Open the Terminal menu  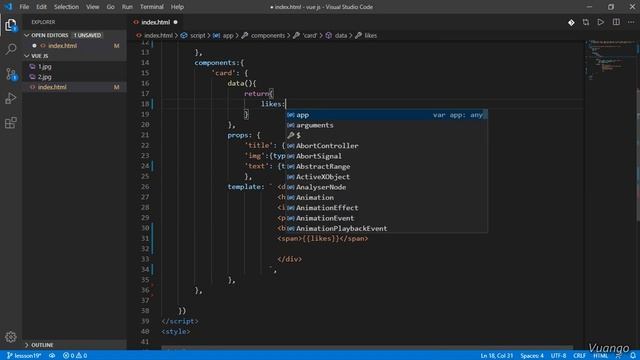(x=151, y=7)
